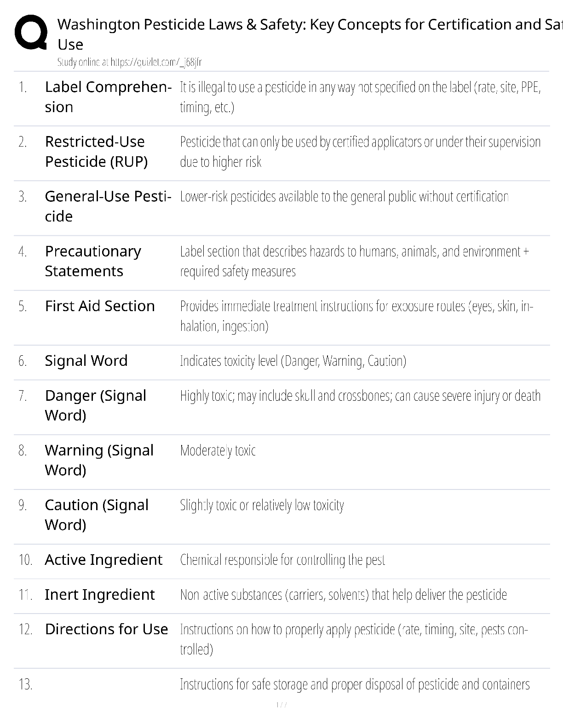Select the 'First Aid Section' term
The width and height of the screenshot is (563, 728).
click(100, 306)
